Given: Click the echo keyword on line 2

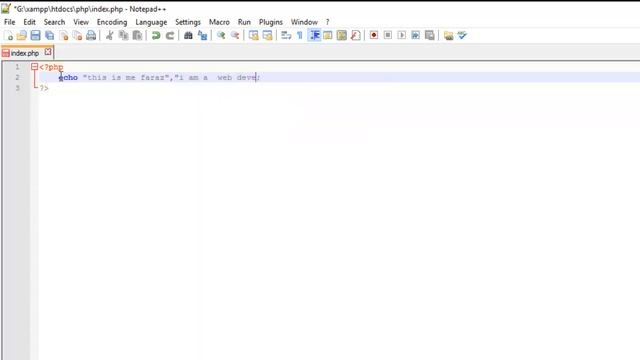Looking at the screenshot, I should coord(68,78).
